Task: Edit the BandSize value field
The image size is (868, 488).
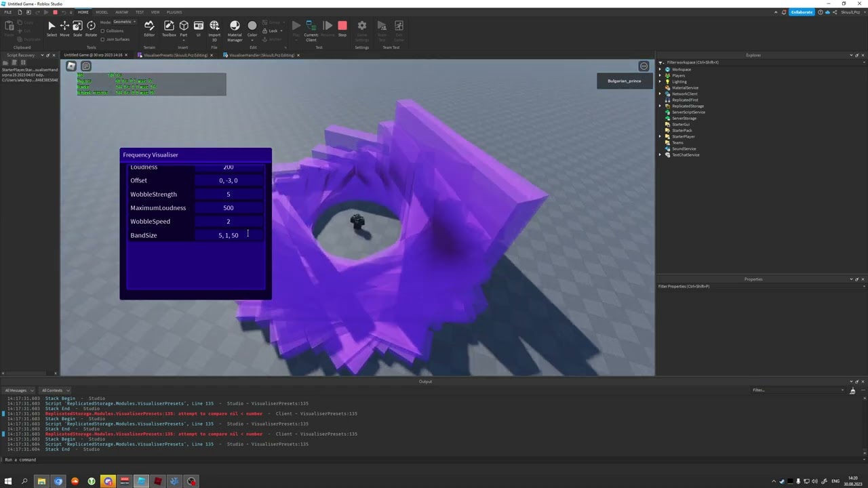Action: (x=229, y=235)
